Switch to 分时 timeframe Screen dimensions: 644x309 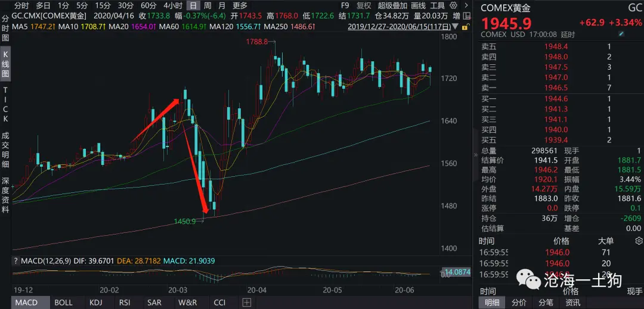tap(21, 6)
